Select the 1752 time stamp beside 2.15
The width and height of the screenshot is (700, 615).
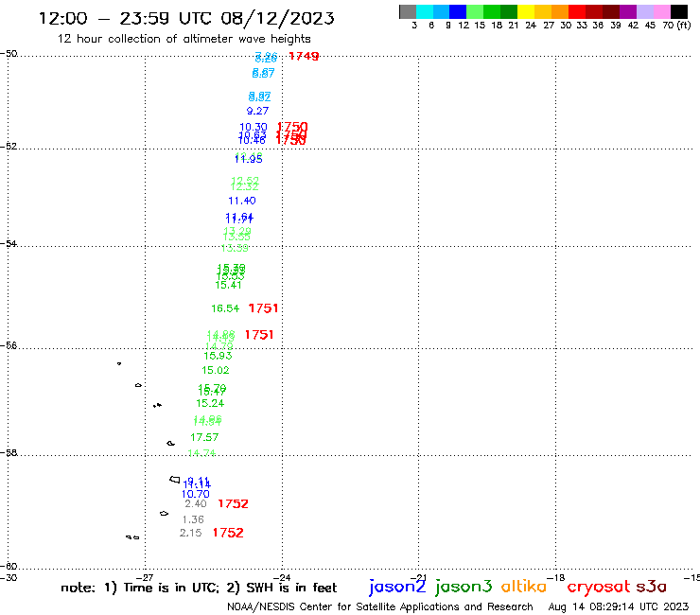pos(228,533)
